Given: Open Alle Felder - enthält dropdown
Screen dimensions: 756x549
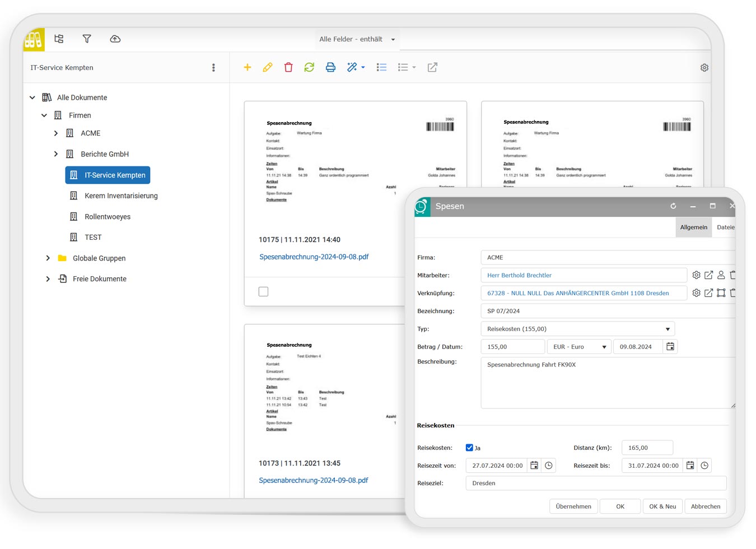Looking at the screenshot, I should tap(357, 39).
